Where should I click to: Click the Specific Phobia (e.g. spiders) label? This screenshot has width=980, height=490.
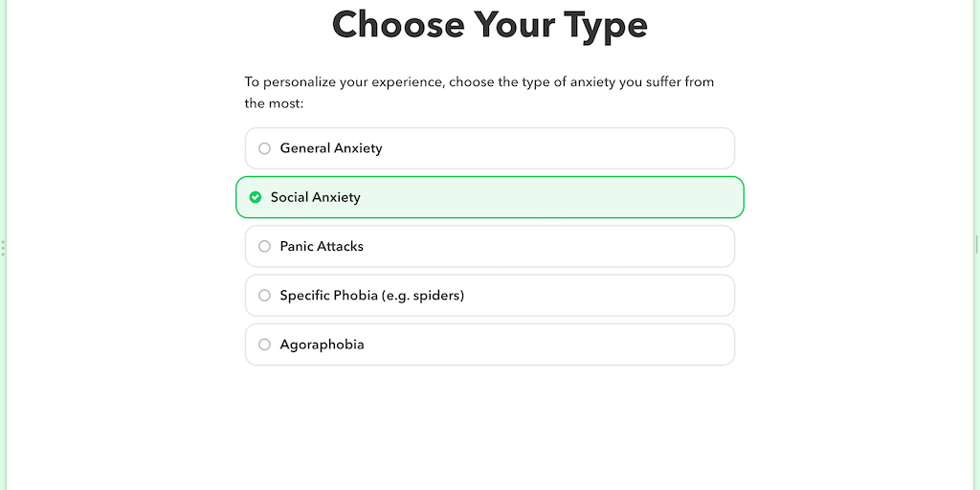pos(371,296)
